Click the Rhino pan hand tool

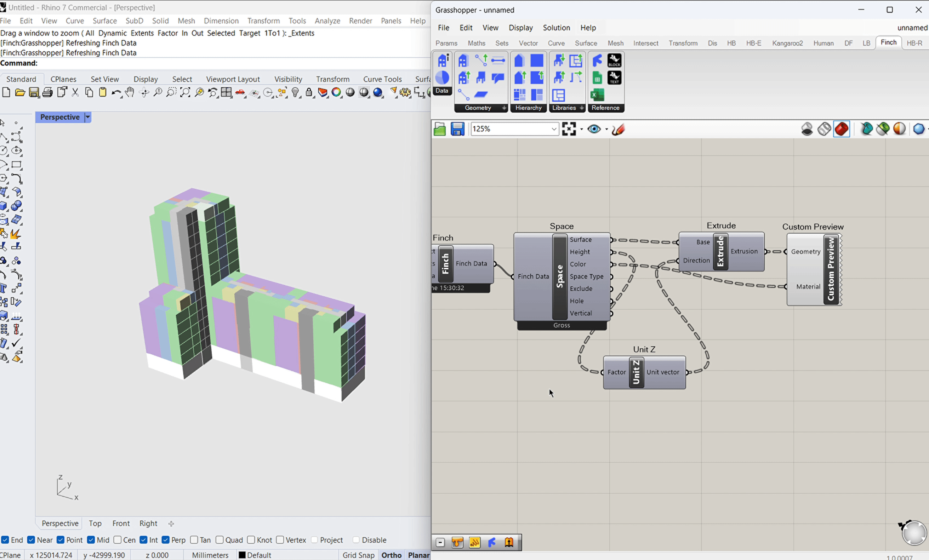coord(130,92)
